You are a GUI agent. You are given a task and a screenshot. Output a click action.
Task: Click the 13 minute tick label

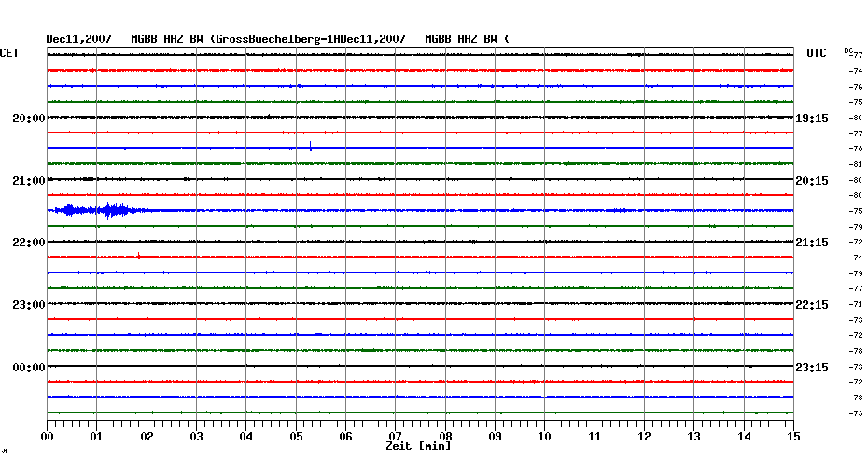coord(694,436)
